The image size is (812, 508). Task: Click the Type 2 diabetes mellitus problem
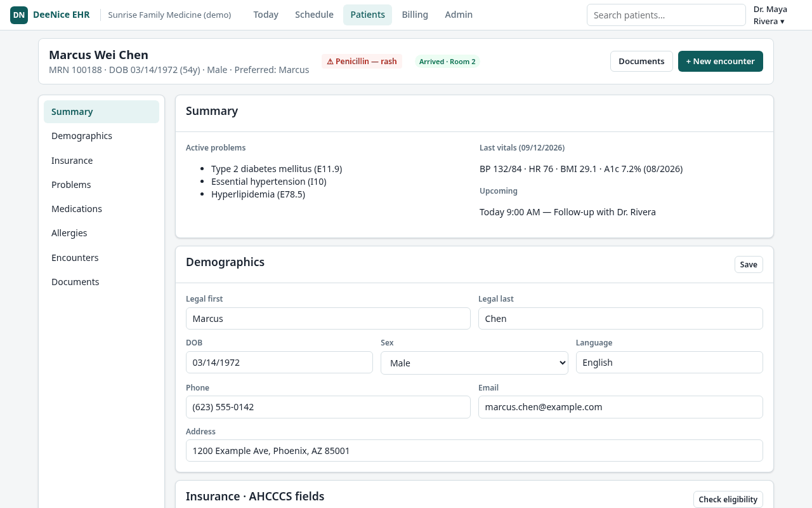click(x=277, y=169)
